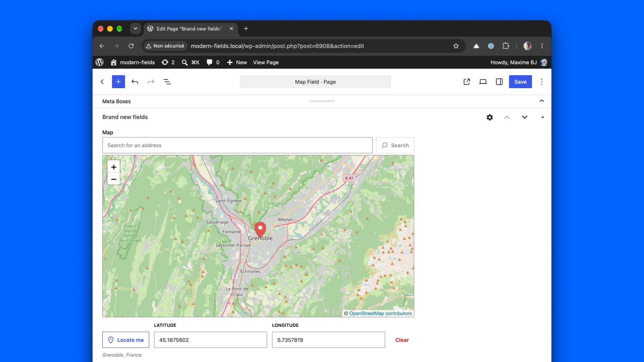Click the block inserter plus button

(118, 82)
